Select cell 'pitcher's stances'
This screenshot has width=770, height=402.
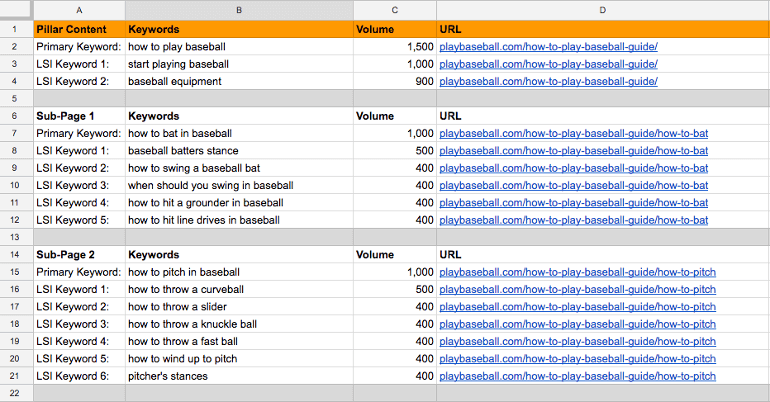pyautogui.click(x=239, y=376)
